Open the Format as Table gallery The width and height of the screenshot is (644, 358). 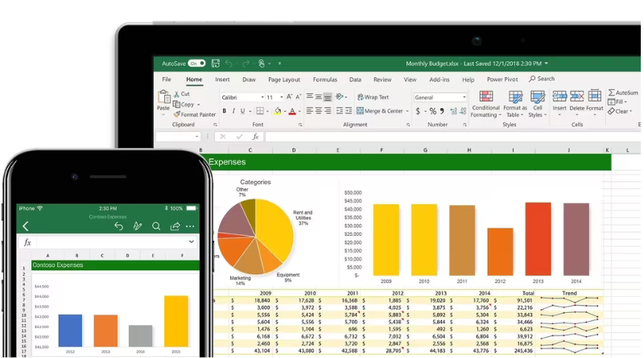515,104
